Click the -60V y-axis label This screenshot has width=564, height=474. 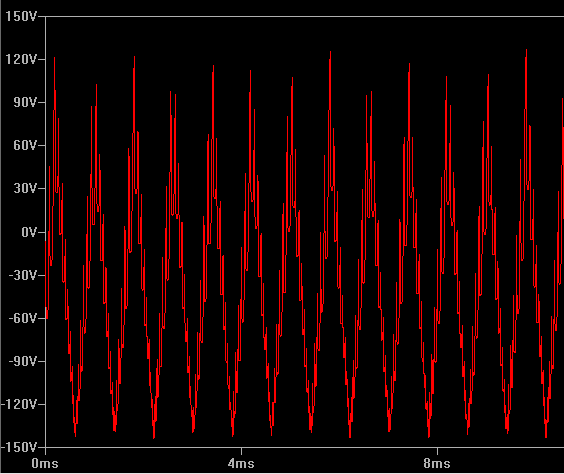coord(23,318)
